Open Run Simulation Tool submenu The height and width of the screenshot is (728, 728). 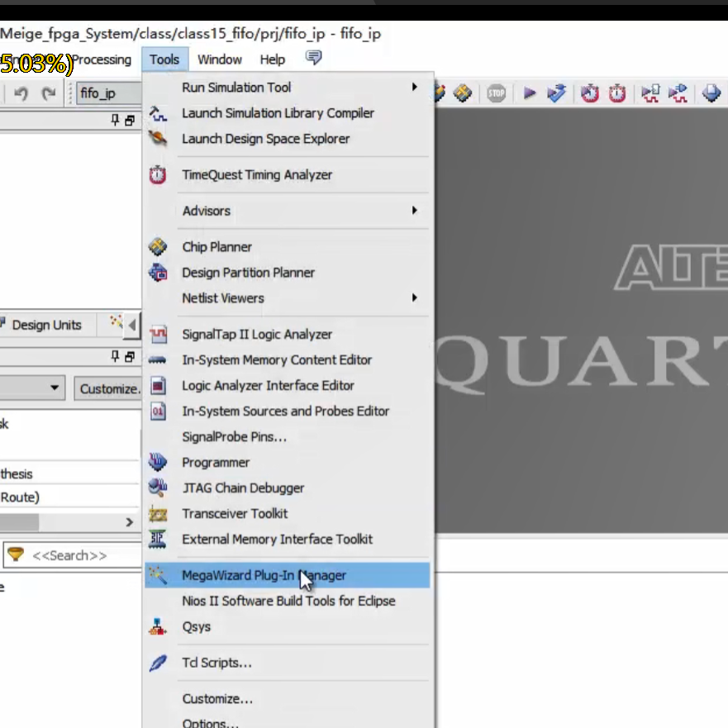coord(287,88)
